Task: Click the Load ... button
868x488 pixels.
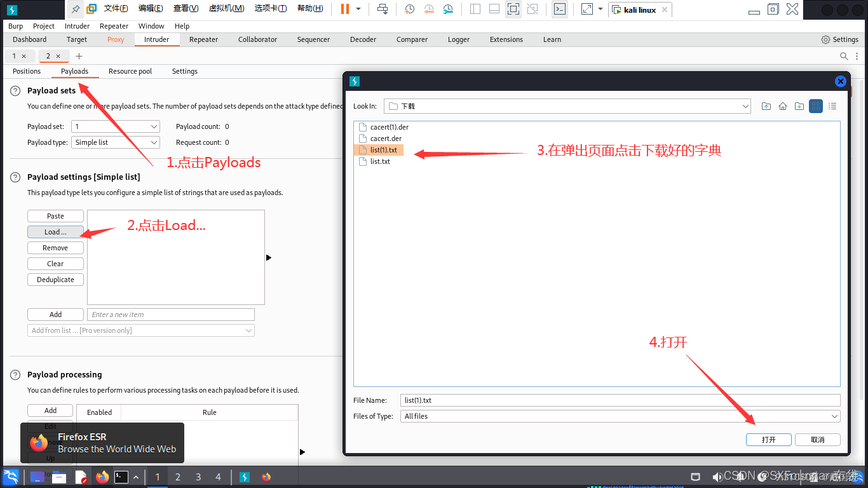Action: point(55,232)
